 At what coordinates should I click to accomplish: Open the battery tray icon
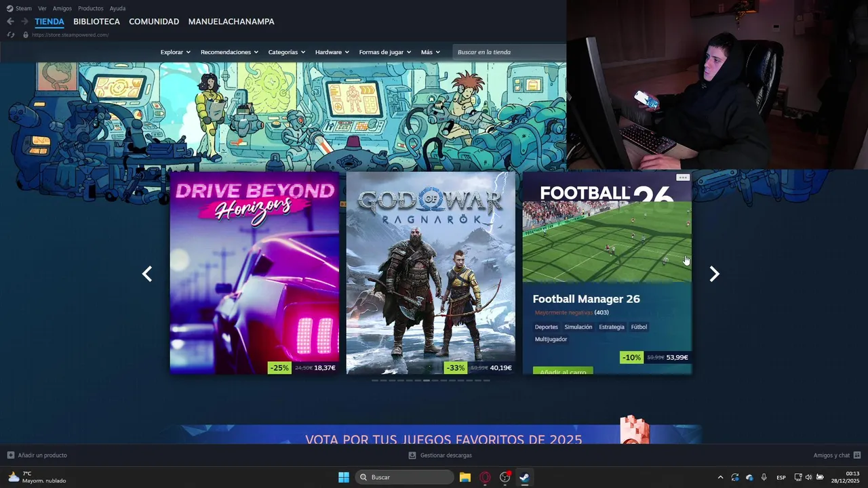820,477
